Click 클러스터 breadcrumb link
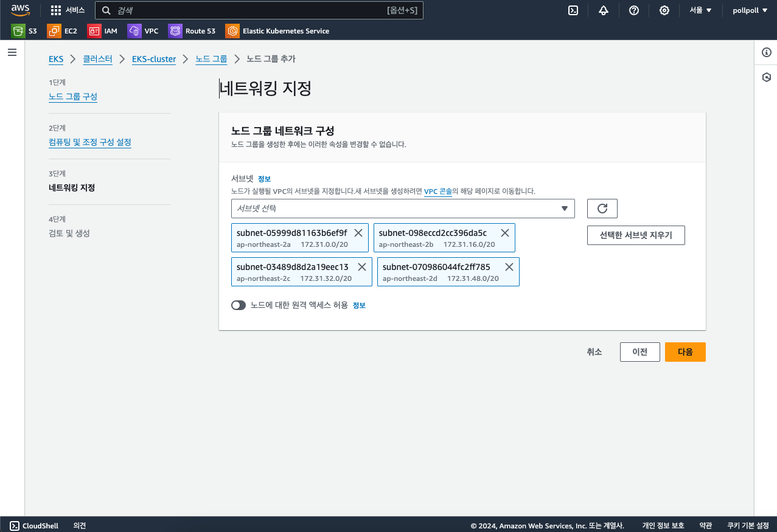This screenshot has width=777, height=532. [x=98, y=59]
